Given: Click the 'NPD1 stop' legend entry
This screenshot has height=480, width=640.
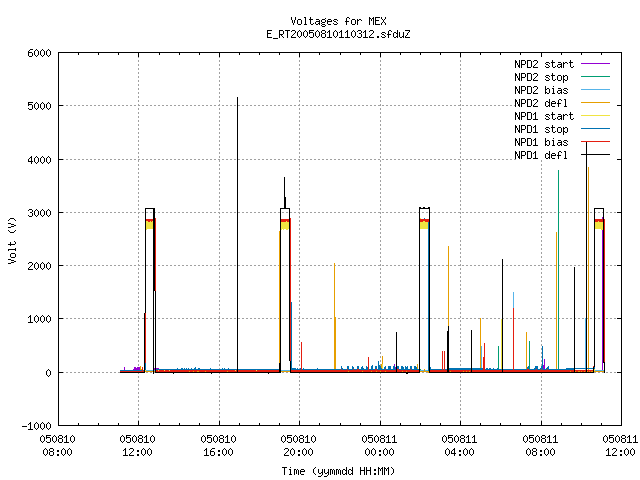Looking at the screenshot, I should point(541,129).
